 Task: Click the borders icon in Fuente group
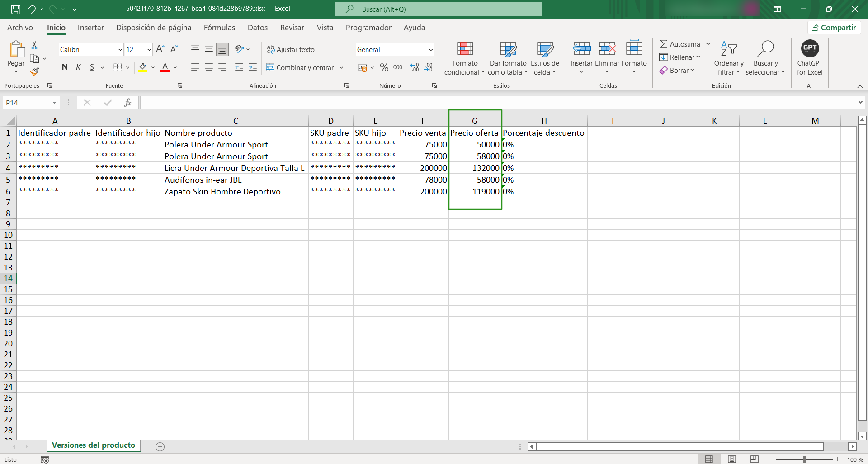tap(117, 67)
